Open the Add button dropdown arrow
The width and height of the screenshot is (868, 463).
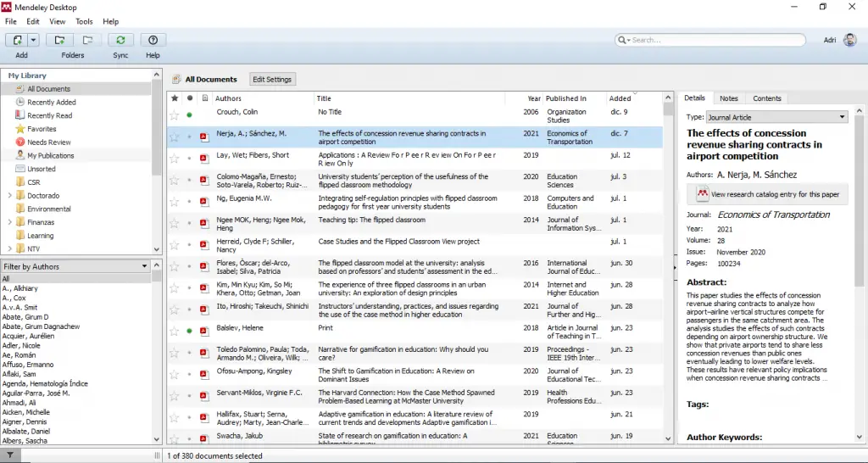pyautogui.click(x=33, y=40)
